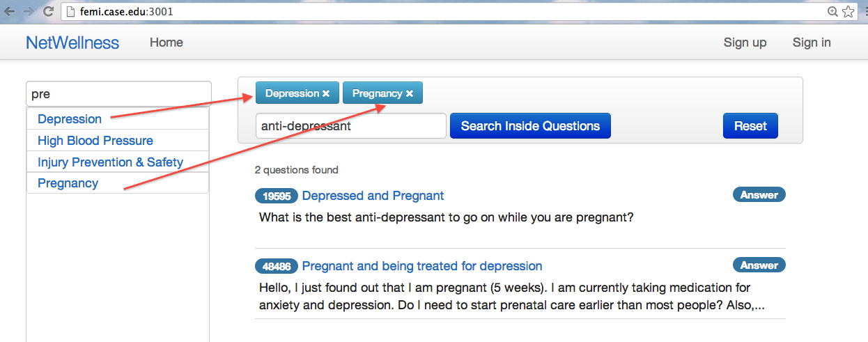Click the browser forward arrow
Image resolution: width=868 pixels, height=342 pixels.
click(29, 11)
